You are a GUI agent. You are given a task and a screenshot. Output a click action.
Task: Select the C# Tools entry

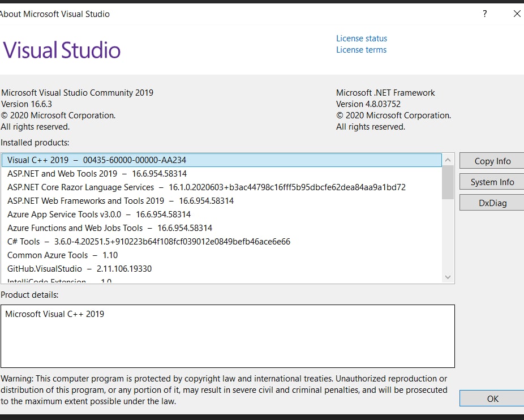222,242
